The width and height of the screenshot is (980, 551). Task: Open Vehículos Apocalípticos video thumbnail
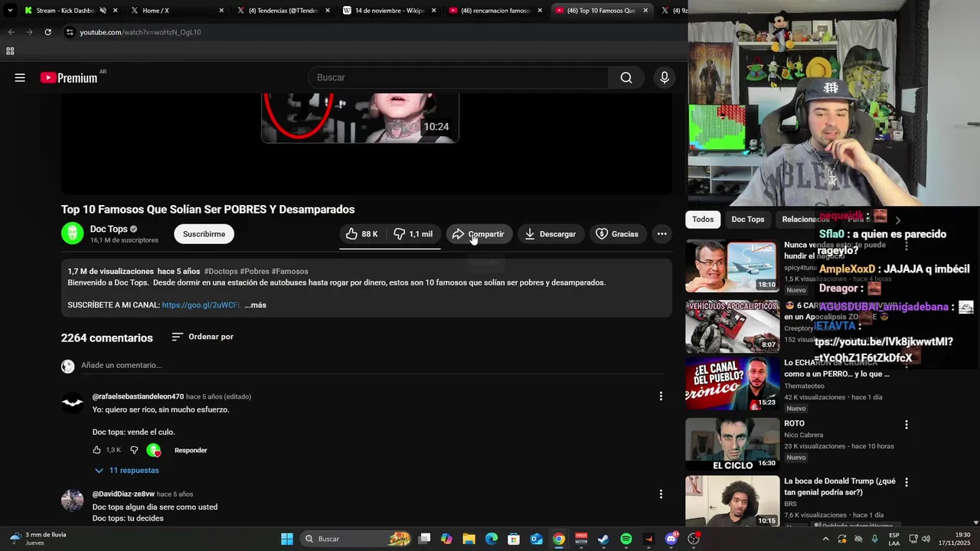click(x=732, y=326)
